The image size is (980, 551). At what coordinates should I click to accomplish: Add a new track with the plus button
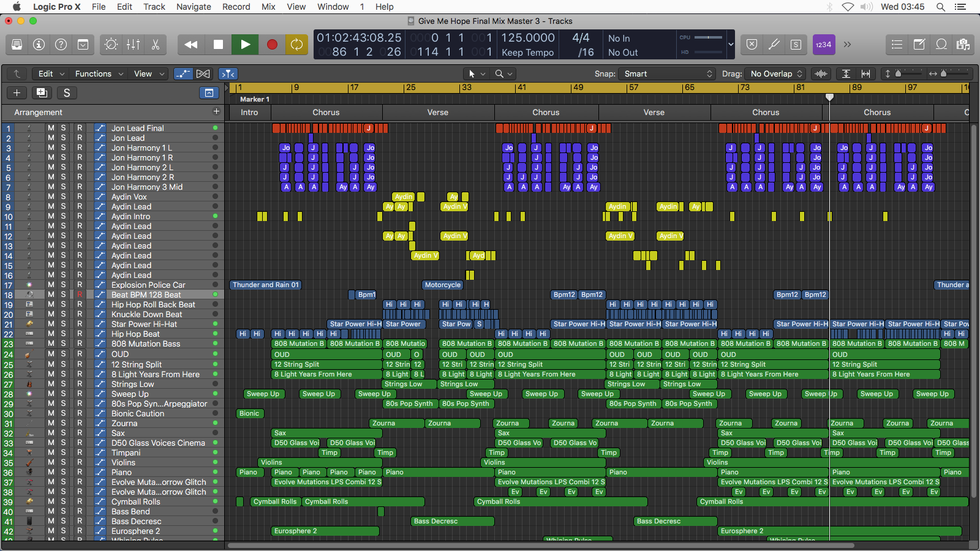(x=17, y=92)
